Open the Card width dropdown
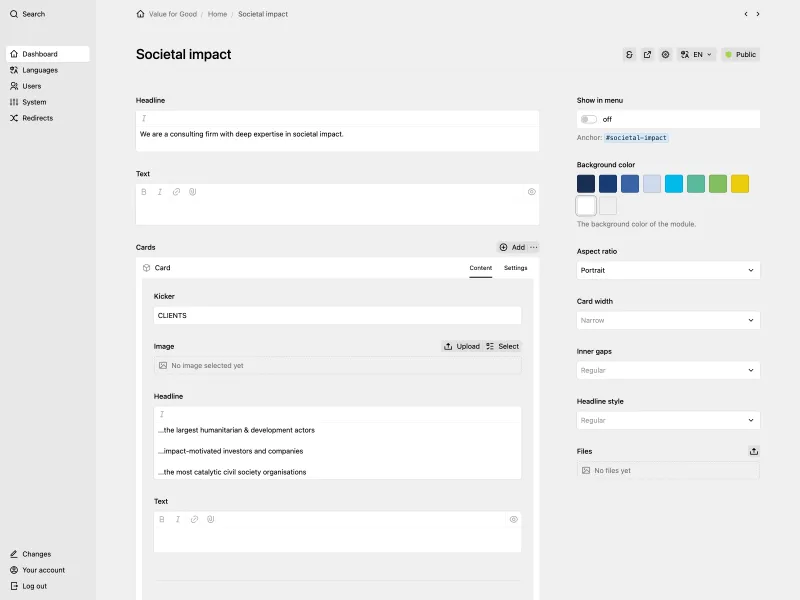 (x=668, y=320)
